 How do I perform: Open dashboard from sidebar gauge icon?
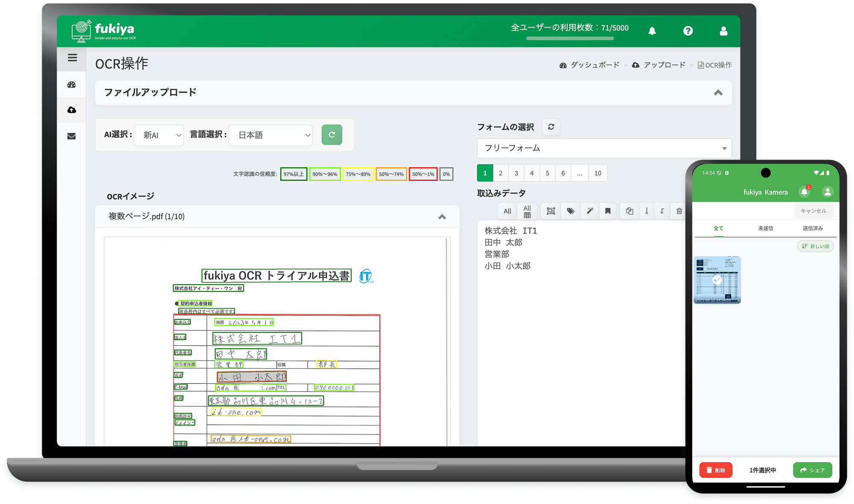tap(72, 84)
